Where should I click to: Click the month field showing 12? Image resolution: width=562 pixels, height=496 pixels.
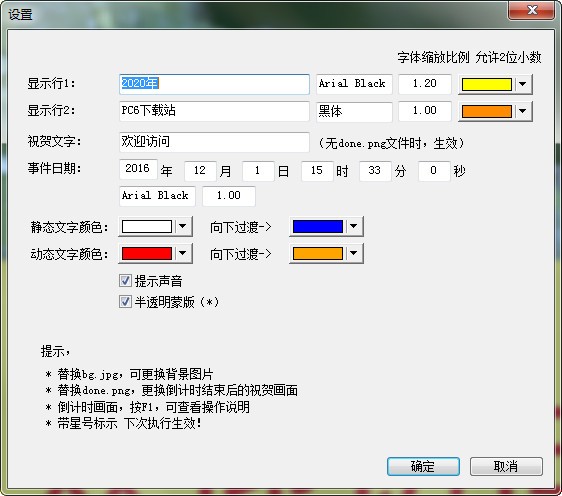200,171
